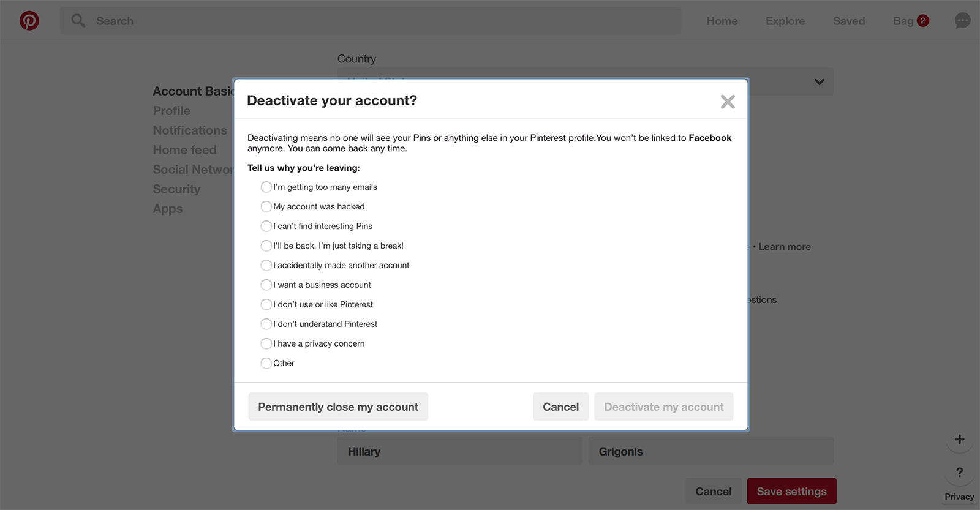The height and width of the screenshot is (510, 980).
Task: Choose "My account was hacked" reason
Action: [266, 206]
